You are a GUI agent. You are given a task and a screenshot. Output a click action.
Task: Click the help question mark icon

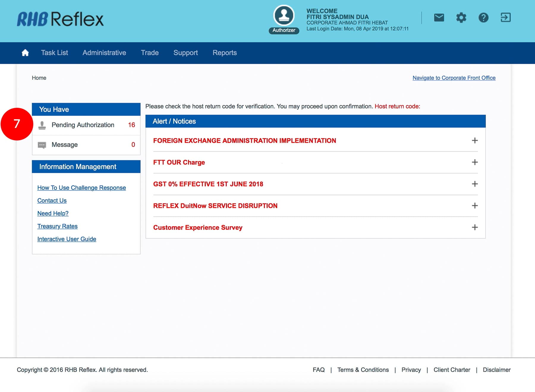(x=483, y=18)
